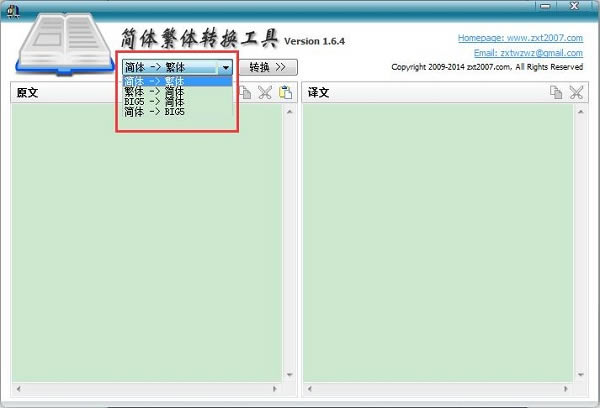The image size is (600, 408).
Task: Click the paste icon in 原文 panel
Action: [286, 93]
